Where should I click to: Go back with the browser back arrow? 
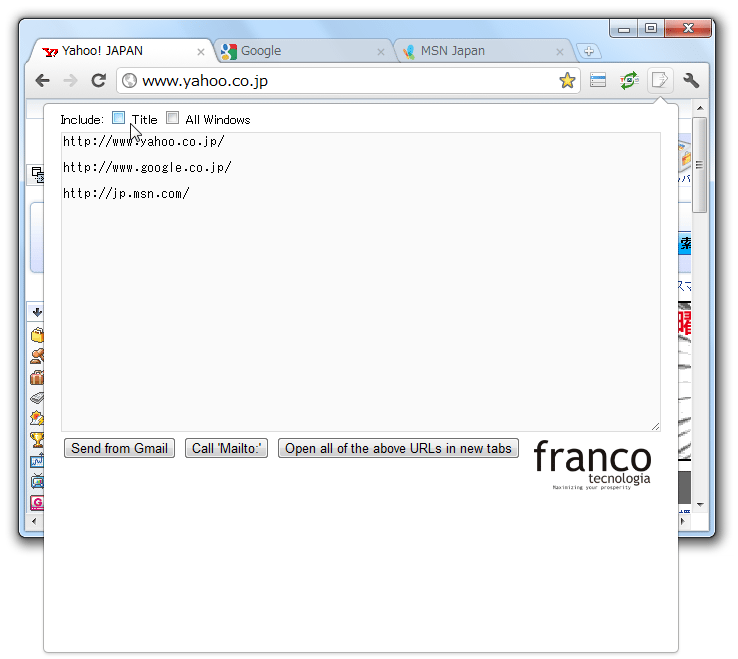click(42, 81)
